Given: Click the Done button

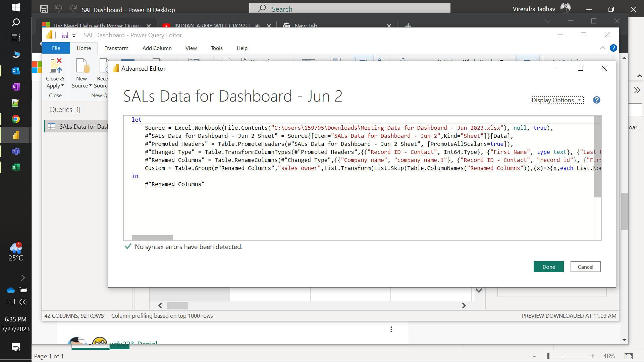Looking at the screenshot, I should (548, 267).
